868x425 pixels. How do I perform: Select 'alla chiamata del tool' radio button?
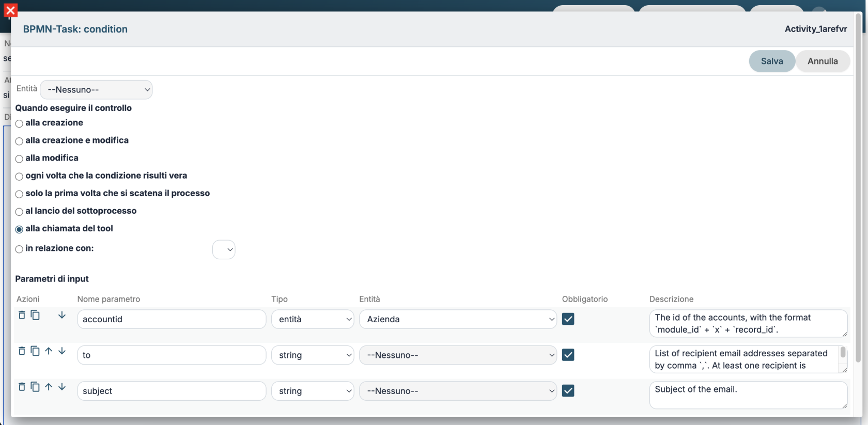click(19, 229)
